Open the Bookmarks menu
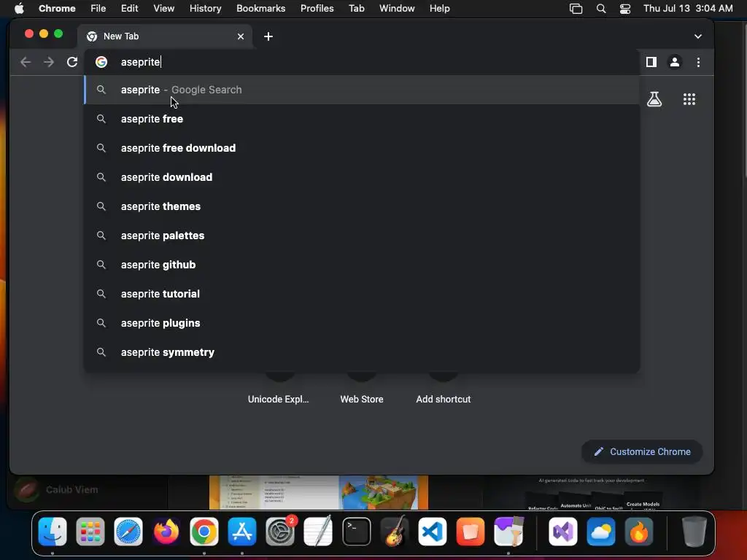Screen dimensions: 747x560 point(261,9)
